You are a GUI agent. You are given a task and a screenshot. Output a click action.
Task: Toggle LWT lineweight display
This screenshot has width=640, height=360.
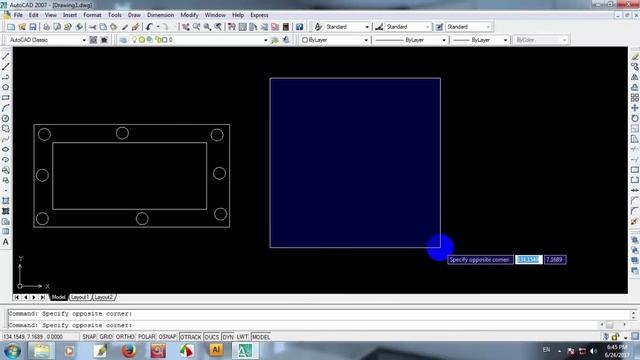point(242,337)
